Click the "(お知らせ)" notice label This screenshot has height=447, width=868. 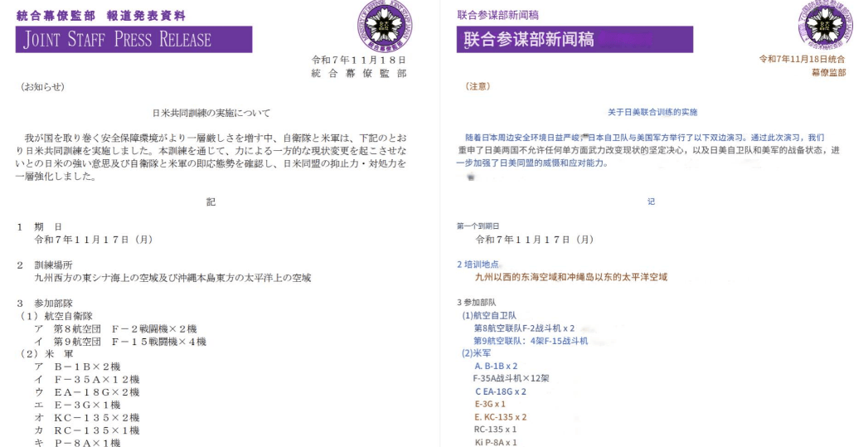tap(41, 86)
